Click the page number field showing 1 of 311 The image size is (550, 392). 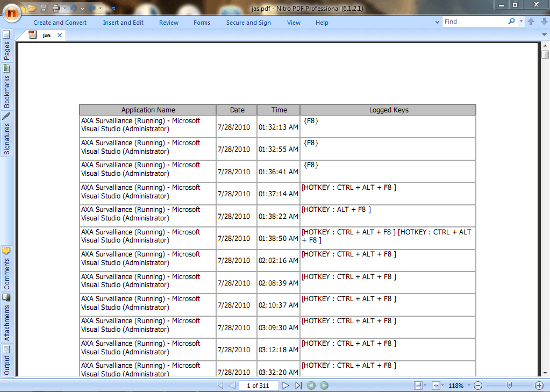[258, 386]
